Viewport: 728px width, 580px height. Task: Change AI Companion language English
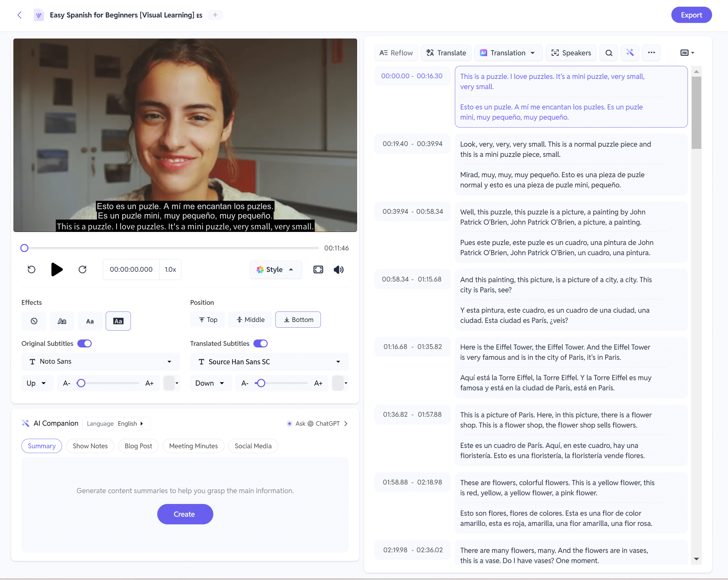116,423
